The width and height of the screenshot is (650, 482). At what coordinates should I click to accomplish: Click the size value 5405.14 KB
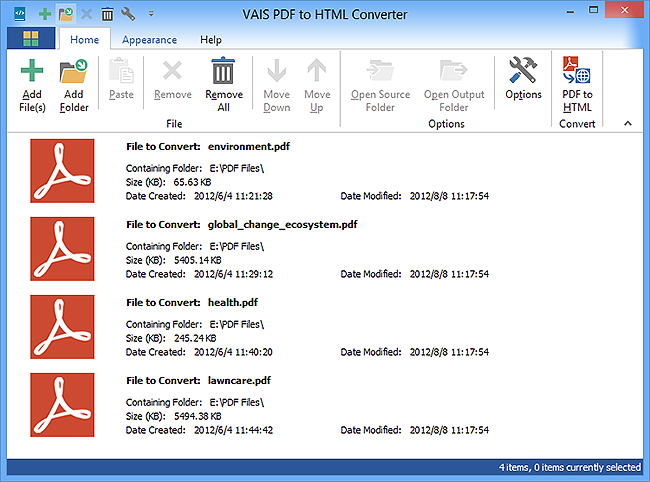197,260
